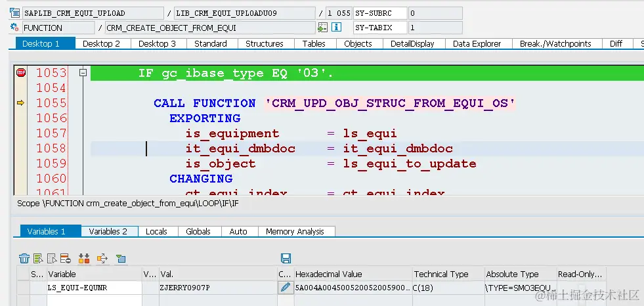644x306 pixels.
Task: Click the gray list icon in variables toolbar
Action: [x=52, y=258]
